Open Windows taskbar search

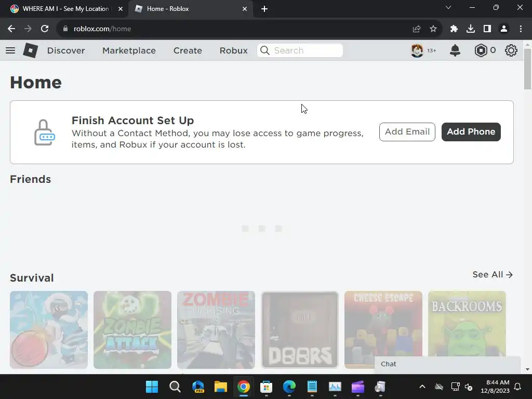pyautogui.click(x=175, y=387)
